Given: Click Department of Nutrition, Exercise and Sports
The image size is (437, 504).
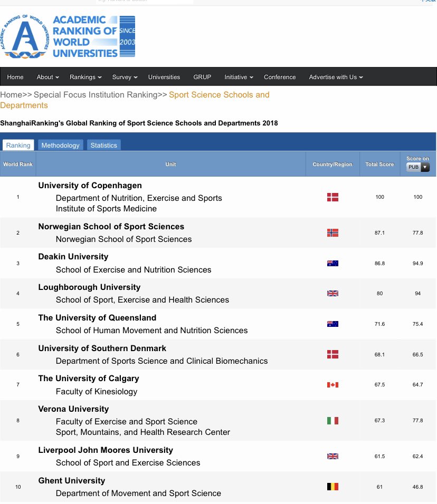Looking at the screenshot, I should click(x=139, y=198).
